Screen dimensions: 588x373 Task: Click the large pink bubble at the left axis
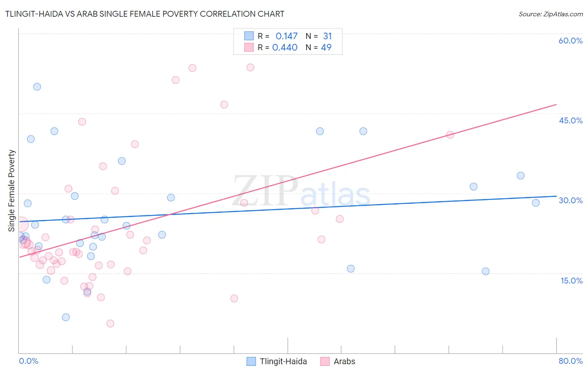[x=20, y=225]
